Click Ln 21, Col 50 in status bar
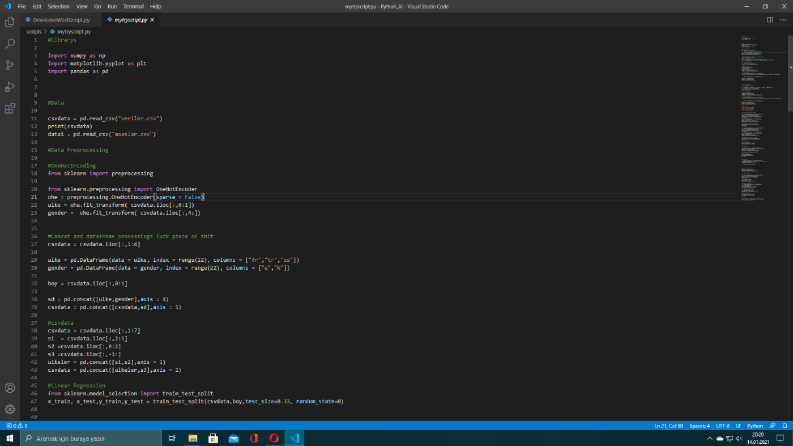 click(669, 426)
